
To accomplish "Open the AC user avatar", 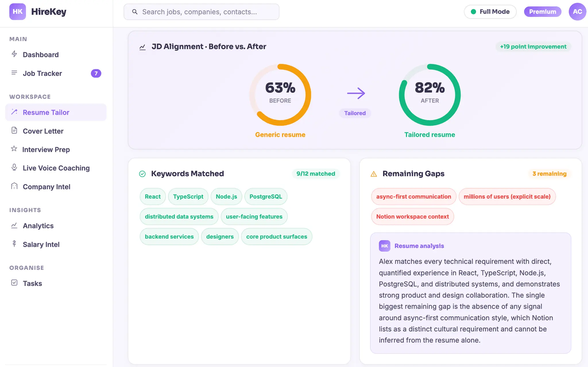I will (577, 11).
